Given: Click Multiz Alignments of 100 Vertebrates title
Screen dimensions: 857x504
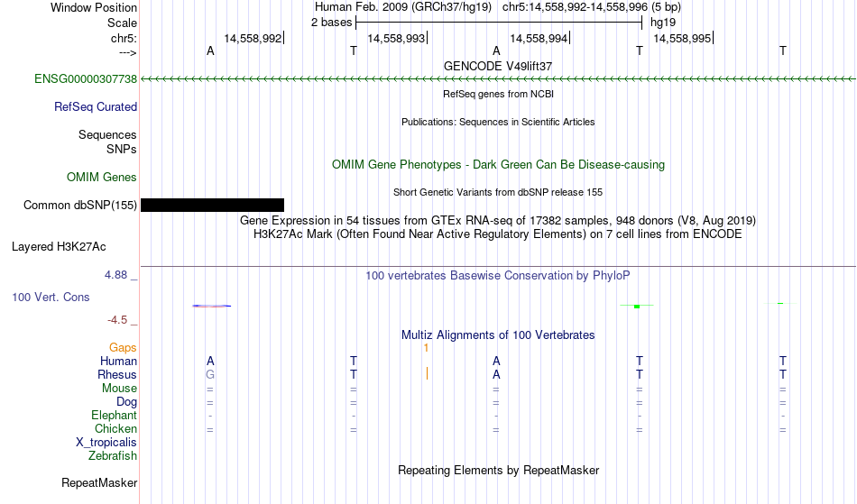Looking at the screenshot, I should (498, 335).
